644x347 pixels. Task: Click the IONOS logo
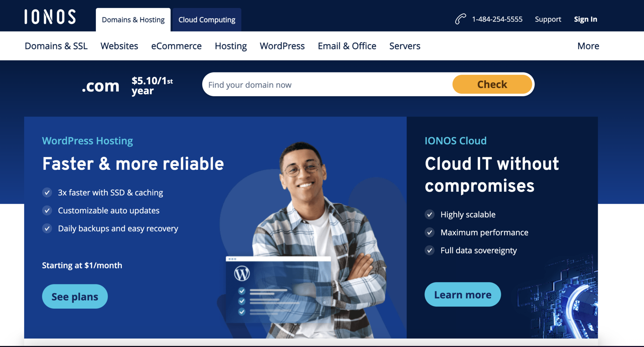pos(50,16)
